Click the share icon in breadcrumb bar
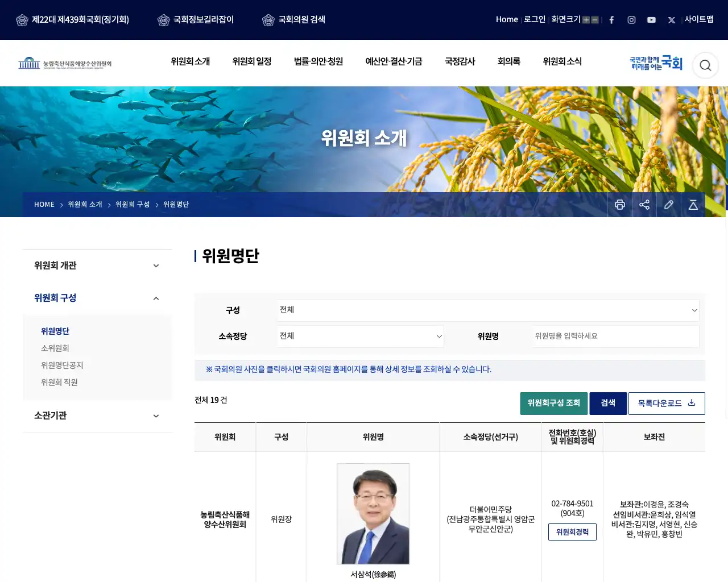 644,205
